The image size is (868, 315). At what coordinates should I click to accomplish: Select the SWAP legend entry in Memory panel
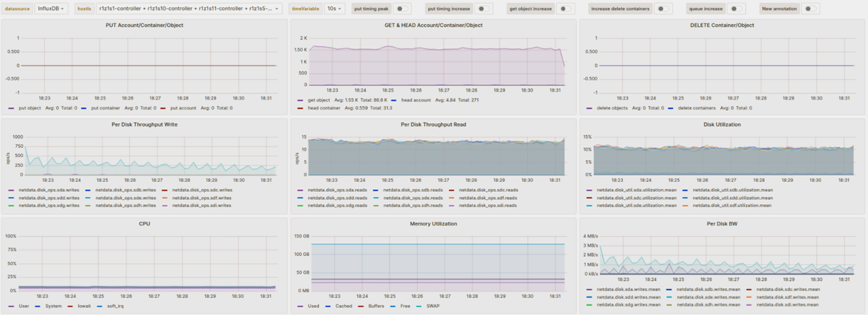[x=433, y=306]
